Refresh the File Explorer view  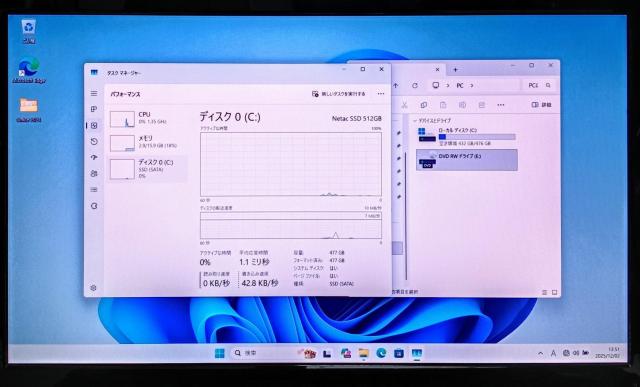point(415,85)
